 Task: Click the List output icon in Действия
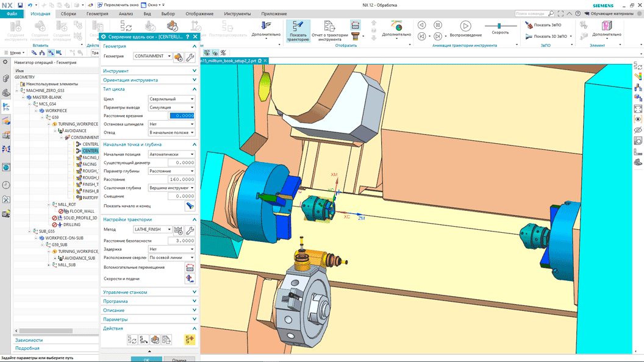166,340
